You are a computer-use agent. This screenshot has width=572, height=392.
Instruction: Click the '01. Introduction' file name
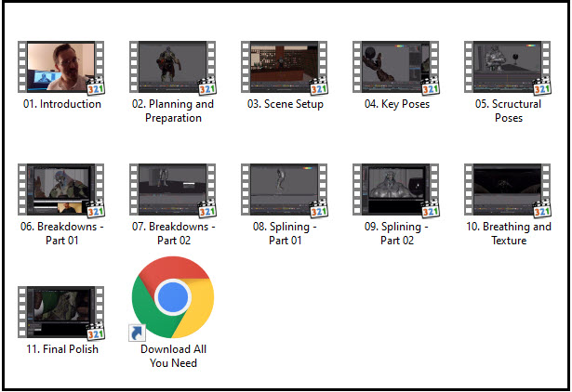point(62,104)
